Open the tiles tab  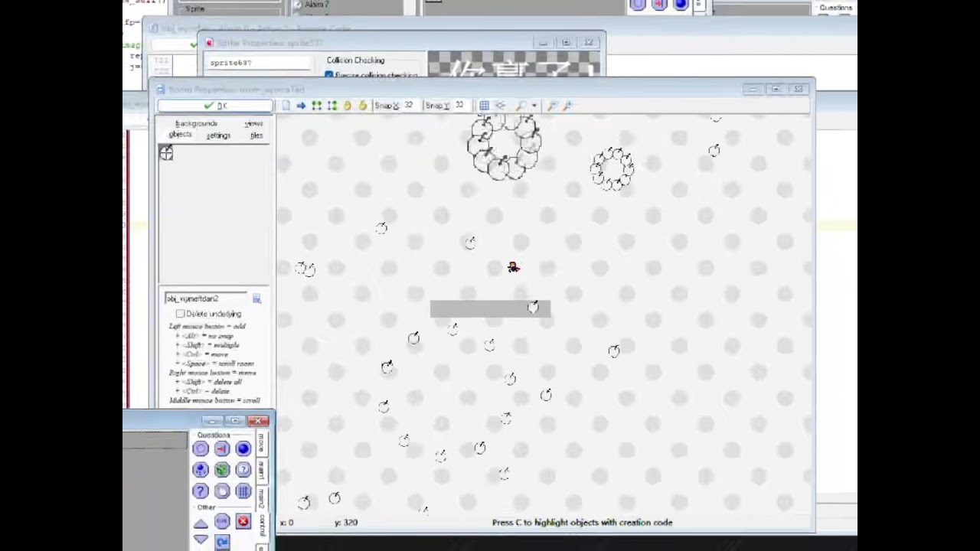[x=256, y=135]
